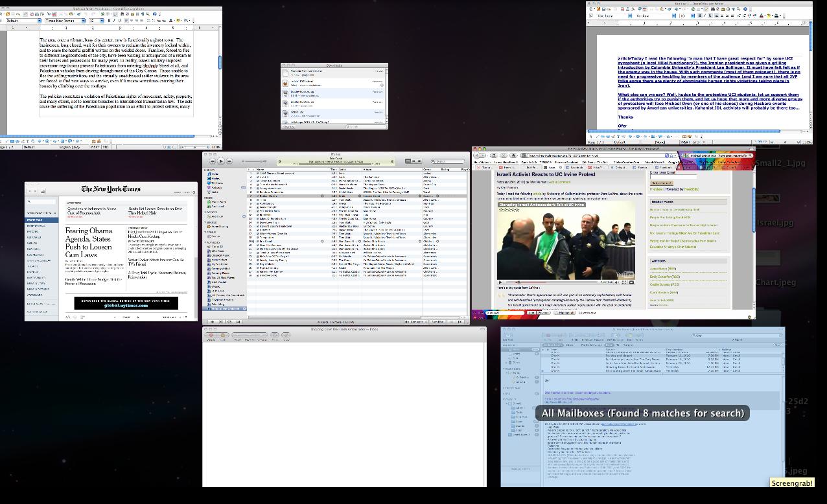Screen dimensions: 827x504
Task: Go forward in the Firefox browser
Action: (484, 155)
